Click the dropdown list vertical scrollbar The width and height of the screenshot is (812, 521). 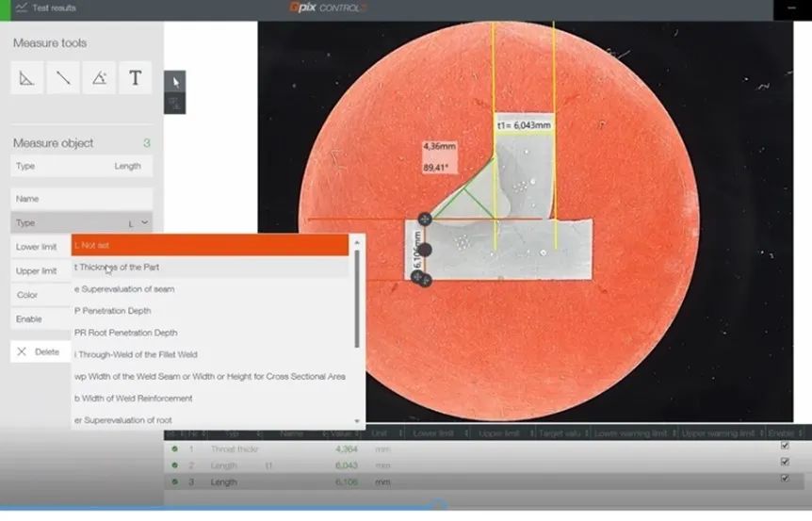click(x=357, y=311)
